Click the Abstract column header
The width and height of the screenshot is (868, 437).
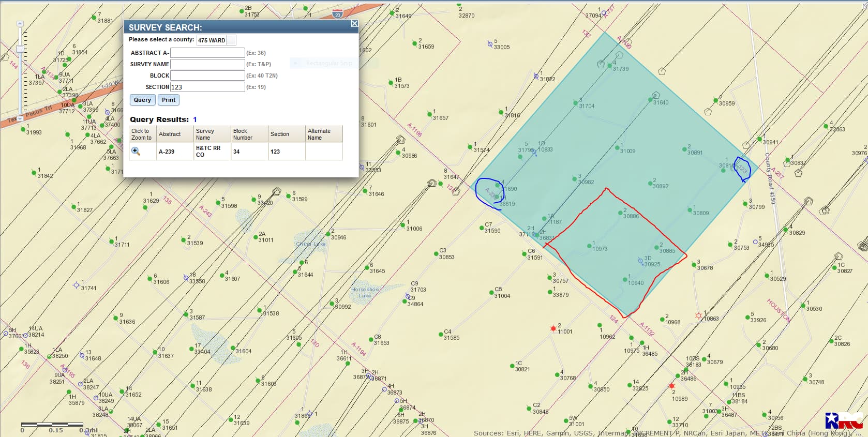coord(175,134)
